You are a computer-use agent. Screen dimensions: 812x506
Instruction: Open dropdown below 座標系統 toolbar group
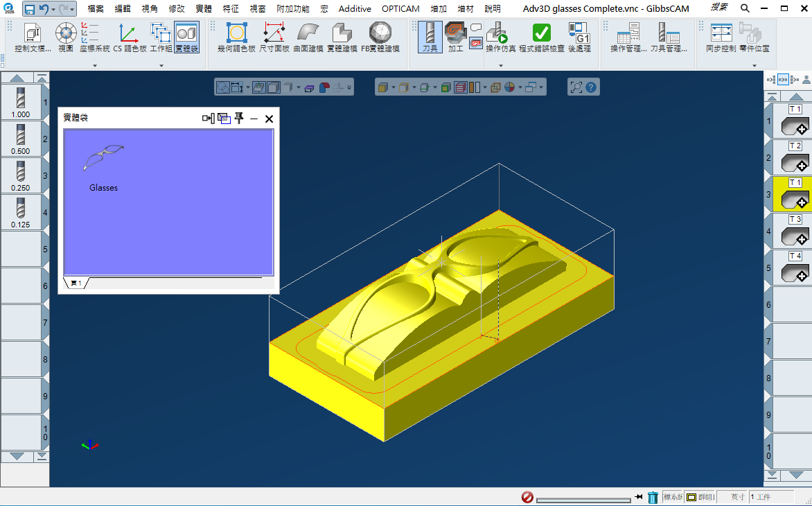click(94, 66)
